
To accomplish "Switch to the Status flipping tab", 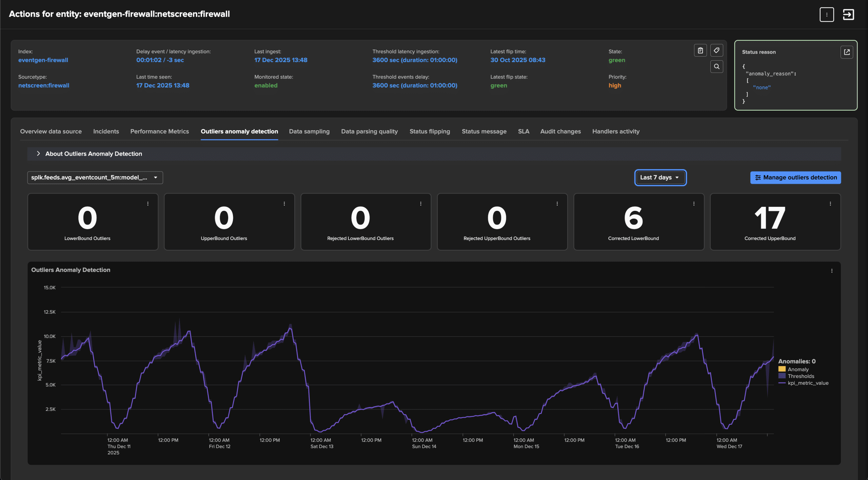I will coord(430,132).
